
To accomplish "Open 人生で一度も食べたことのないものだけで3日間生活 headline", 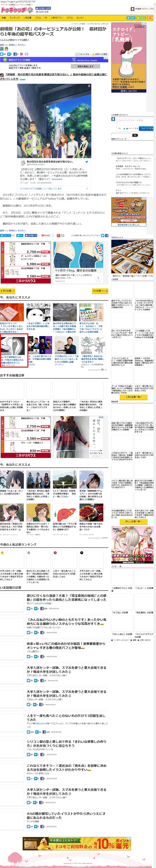I will [66, 717].
